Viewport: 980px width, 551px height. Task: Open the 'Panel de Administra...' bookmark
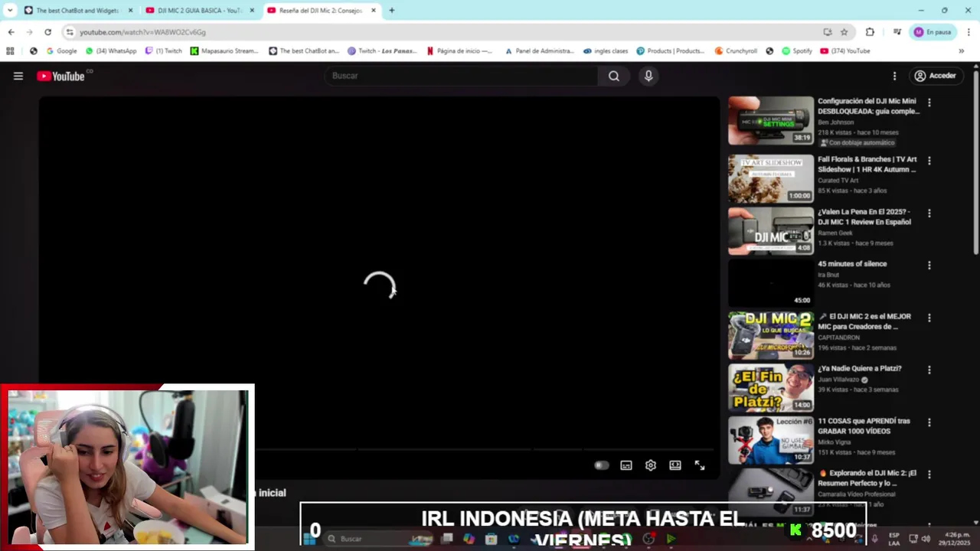539,51
